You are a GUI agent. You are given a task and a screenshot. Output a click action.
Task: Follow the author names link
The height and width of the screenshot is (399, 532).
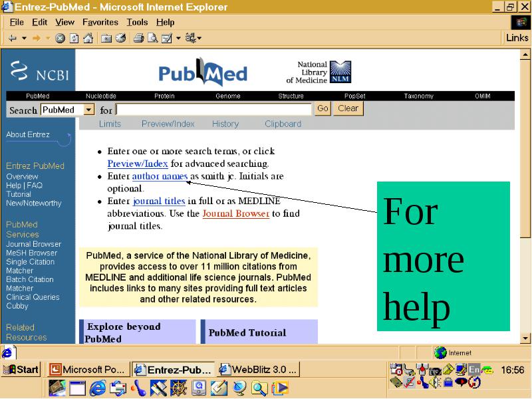(x=160, y=176)
